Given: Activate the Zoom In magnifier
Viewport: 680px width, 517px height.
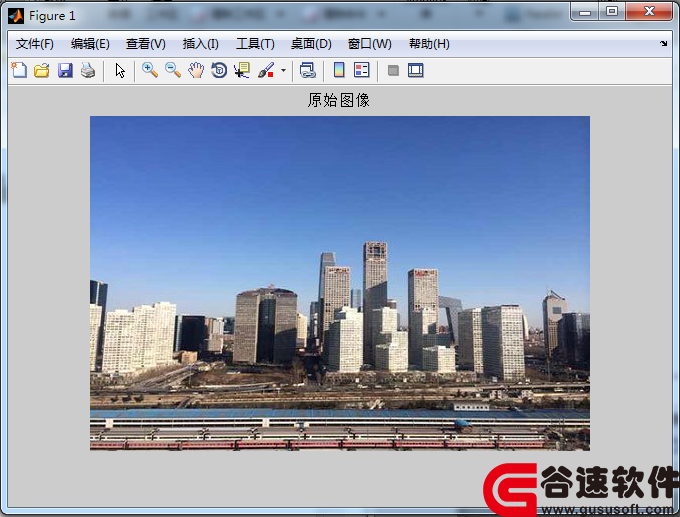Looking at the screenshot, I should point(150,70).
